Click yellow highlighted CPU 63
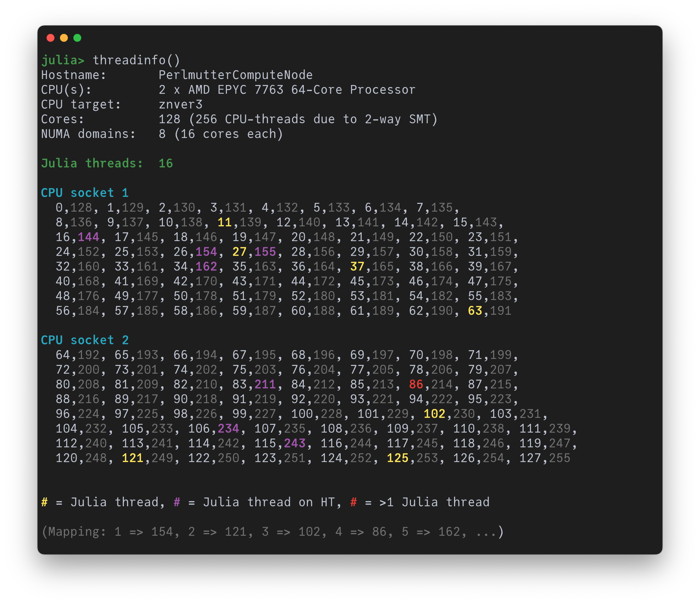Image resolution: width=700 pixels, height=604 pixels. [x=475, y=311]
